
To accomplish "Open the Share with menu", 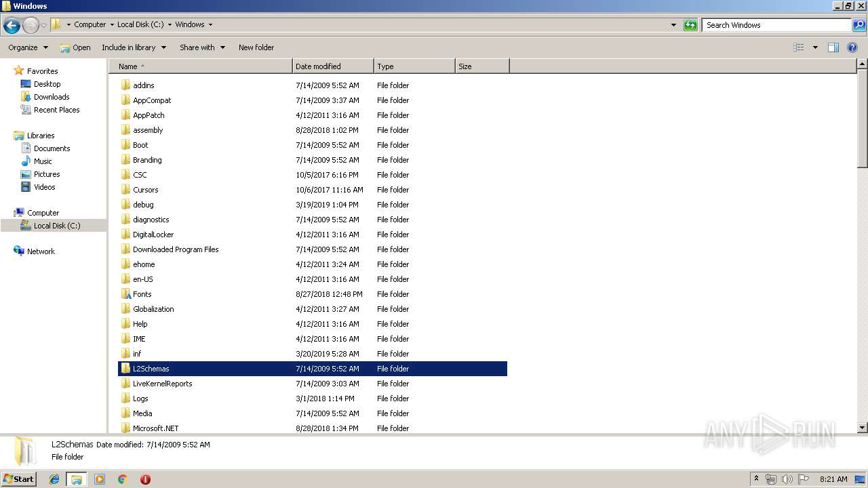I will coord(202,47).
